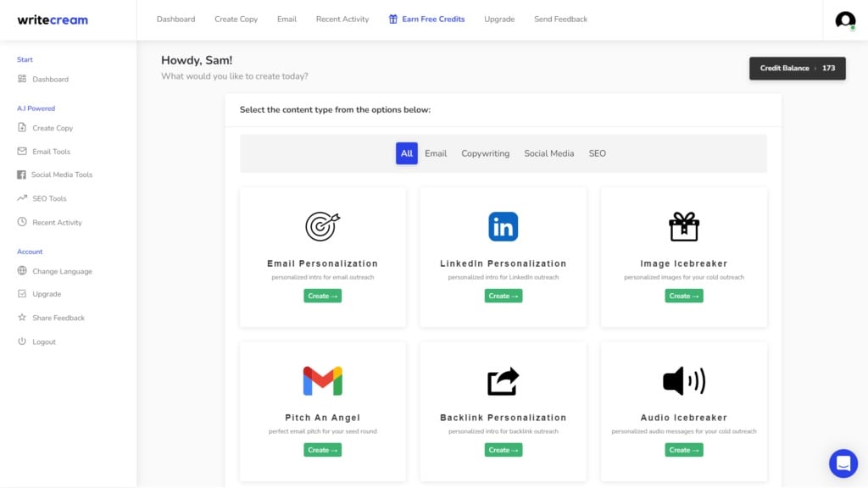
Task: Open the user profile avatar
Action: pyautogui.click(x=845, y=20)
